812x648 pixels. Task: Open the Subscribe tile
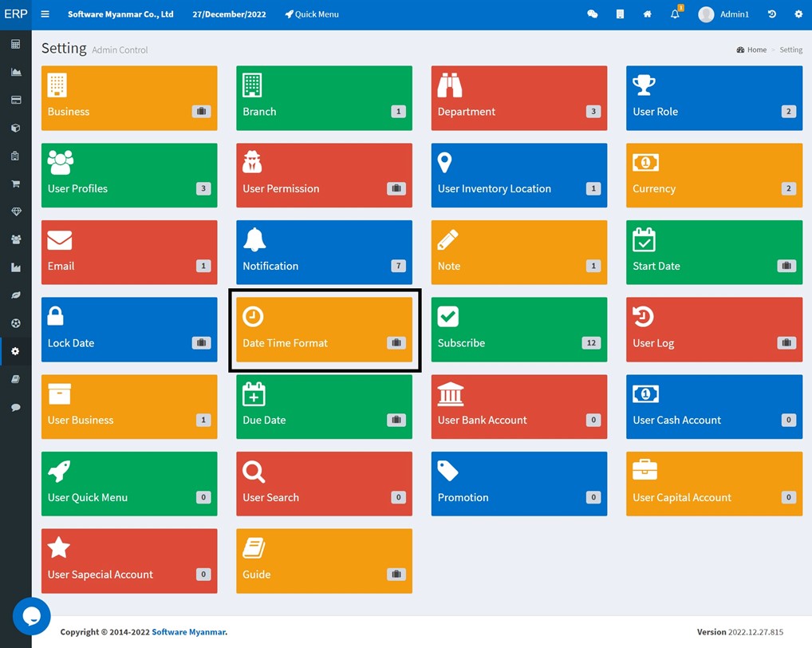tap(519, 330)
